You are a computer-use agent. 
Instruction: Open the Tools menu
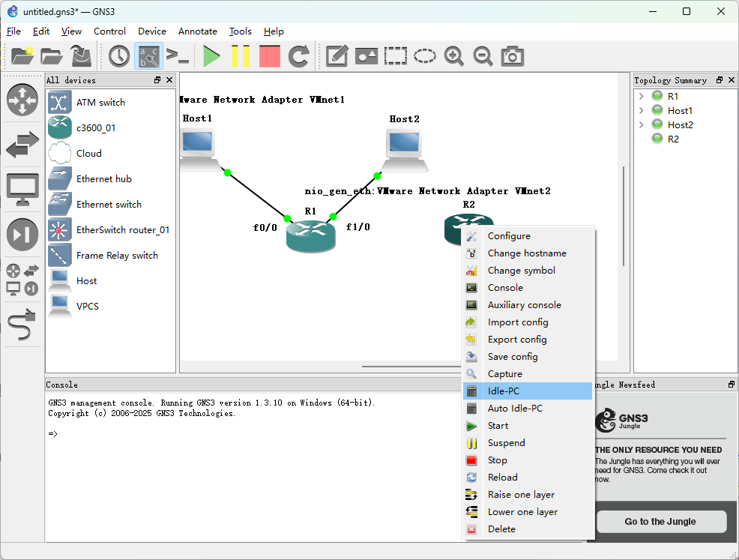240,31
